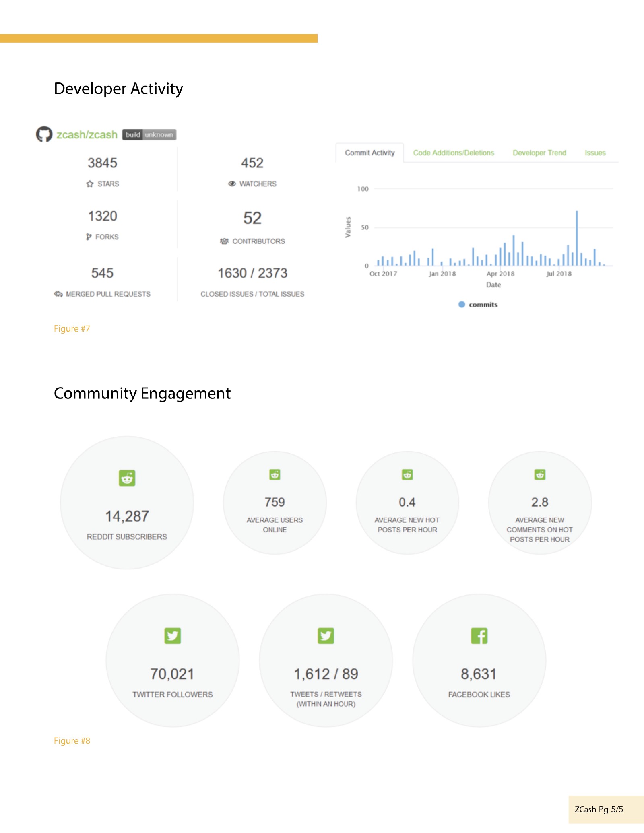
Task: Click the people icon beside CONTRIBUTORS
Action: pyautogui.click(x=224, y=241)
